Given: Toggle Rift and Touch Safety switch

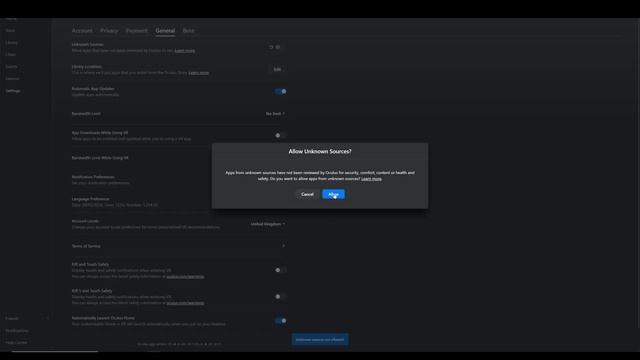Looking at the screenshot, I should [x=280, y=270].
